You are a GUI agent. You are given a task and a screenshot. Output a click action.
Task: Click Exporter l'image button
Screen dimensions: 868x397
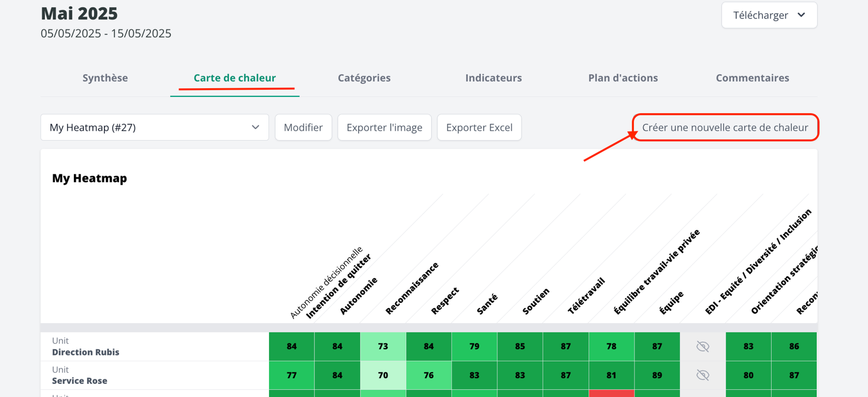coord(384,127)
